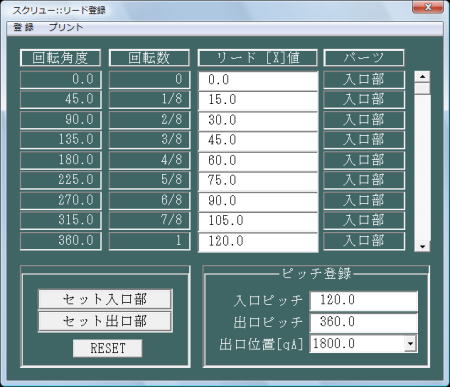Select lead value field showing 0.0
450x387 pixels.
click(258, 80)
